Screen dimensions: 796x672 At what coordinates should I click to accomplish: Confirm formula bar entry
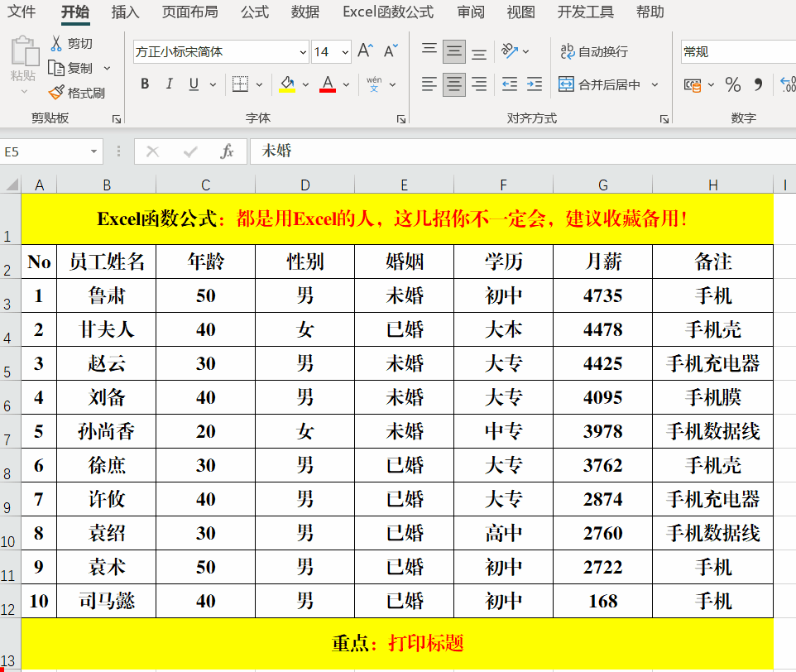pos(190,151)
